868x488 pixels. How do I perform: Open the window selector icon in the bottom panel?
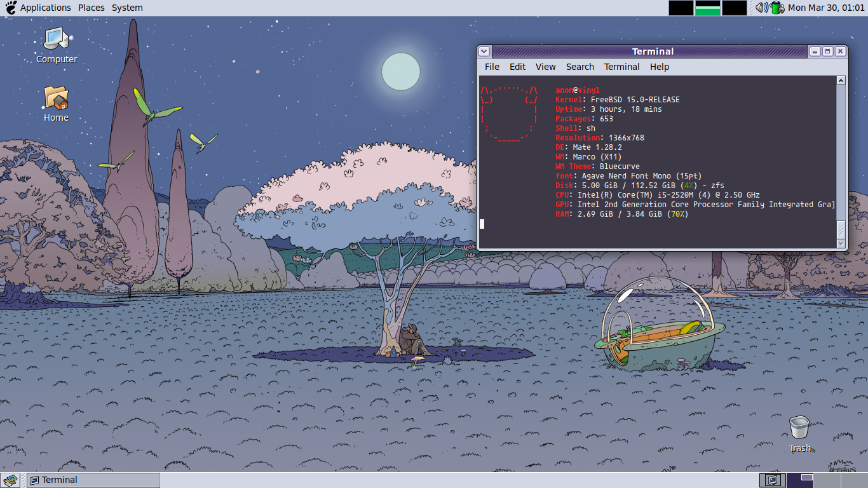click(x=773, y=480)
